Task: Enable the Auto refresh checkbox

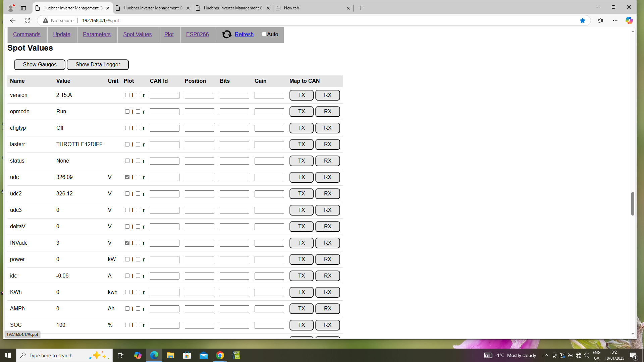Action: 264,34
